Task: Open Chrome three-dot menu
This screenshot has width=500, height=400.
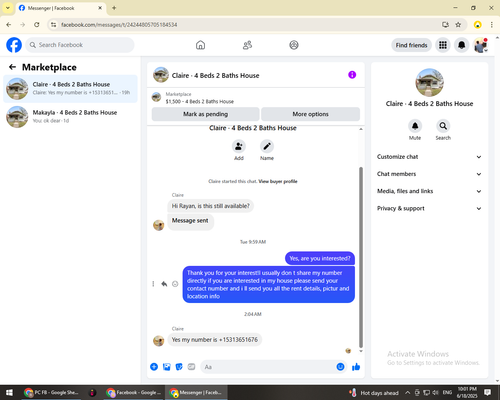Action: 492,25
